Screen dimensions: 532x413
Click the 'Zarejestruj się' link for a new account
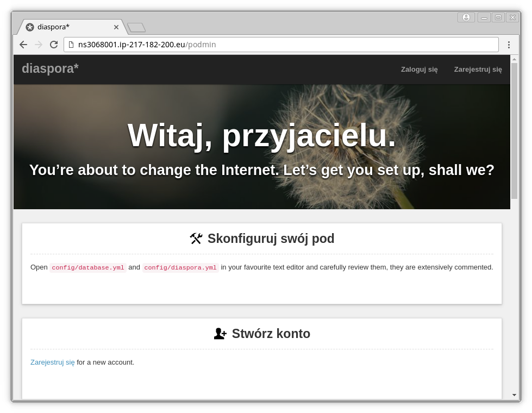tap(52, 362)
